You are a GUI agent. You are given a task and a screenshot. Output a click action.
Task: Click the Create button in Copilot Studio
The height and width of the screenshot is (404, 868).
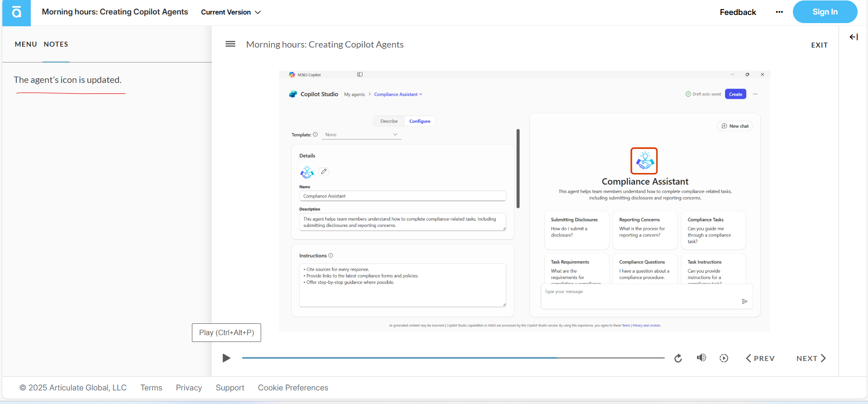(735, 94)
